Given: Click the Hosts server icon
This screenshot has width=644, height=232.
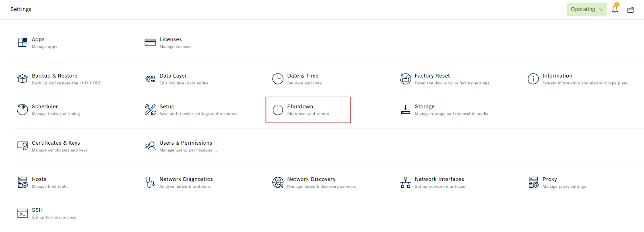Looking at the screenshot, I should click(23, 182).
